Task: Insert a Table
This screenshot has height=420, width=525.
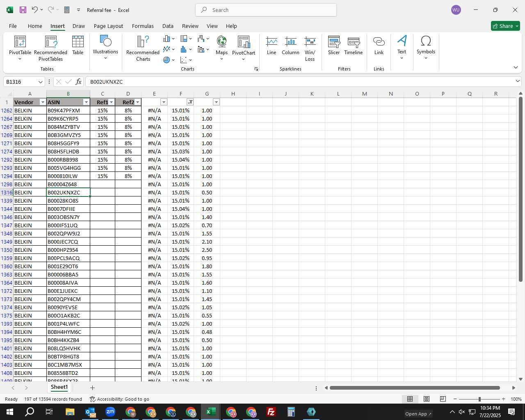Action: tap(78, 45)
